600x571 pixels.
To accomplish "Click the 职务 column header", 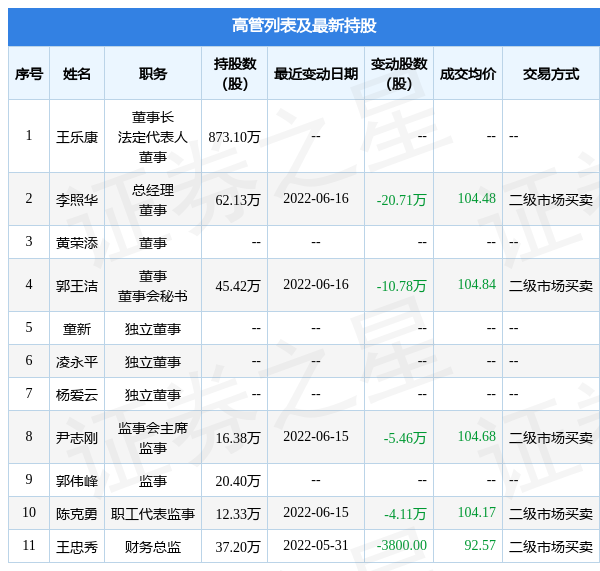I will (153, 74).
